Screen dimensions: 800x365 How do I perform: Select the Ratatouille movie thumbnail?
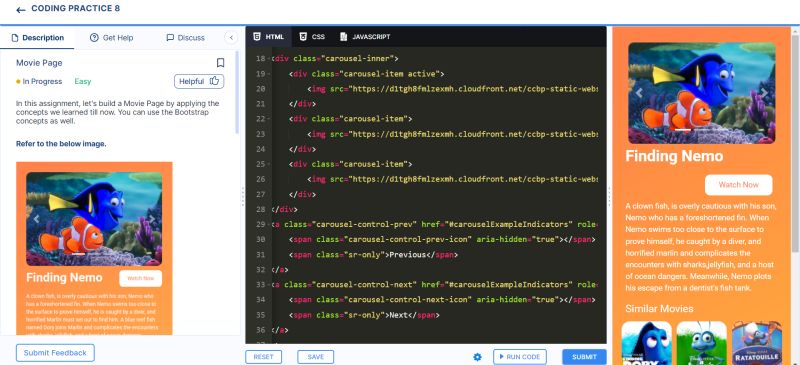coord(757,342)
